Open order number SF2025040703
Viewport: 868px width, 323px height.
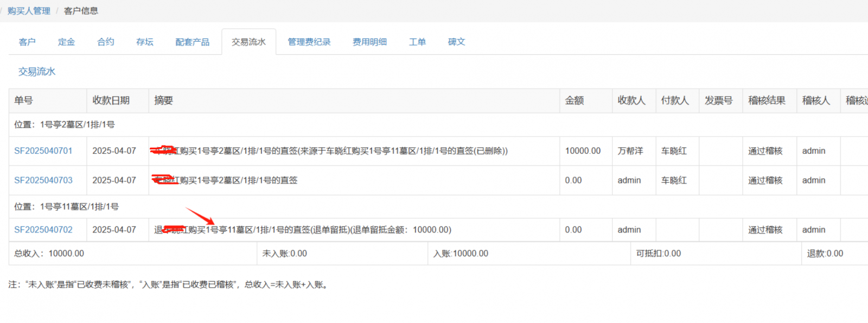click(x=43, y=180)
